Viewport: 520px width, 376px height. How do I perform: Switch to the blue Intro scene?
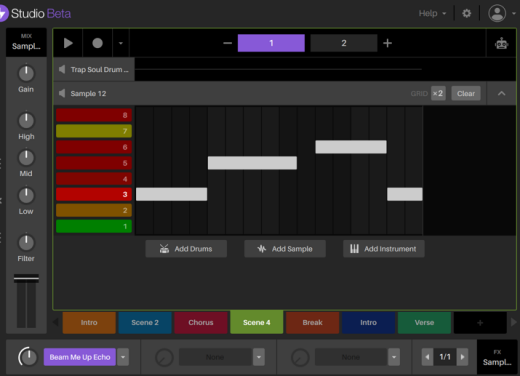368,322
